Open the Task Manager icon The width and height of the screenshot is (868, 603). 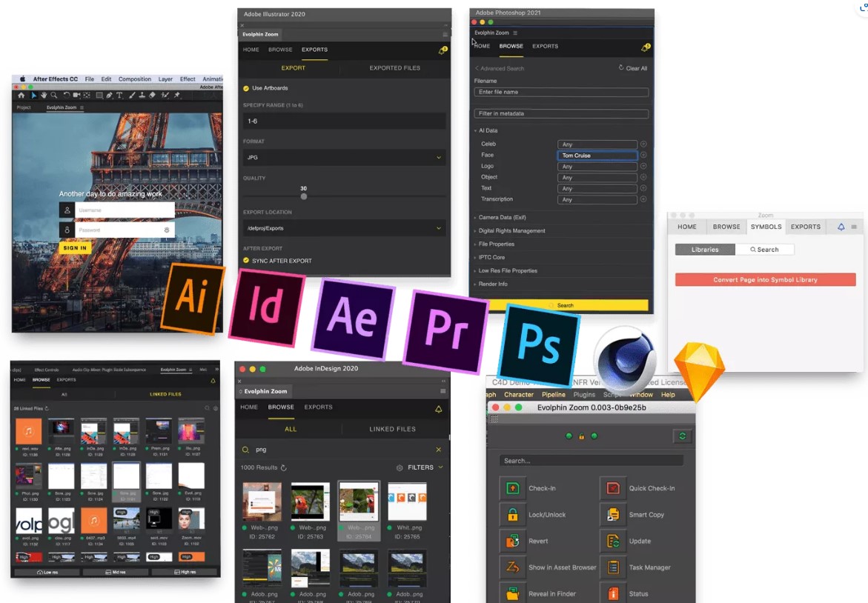tap(613, 567)
